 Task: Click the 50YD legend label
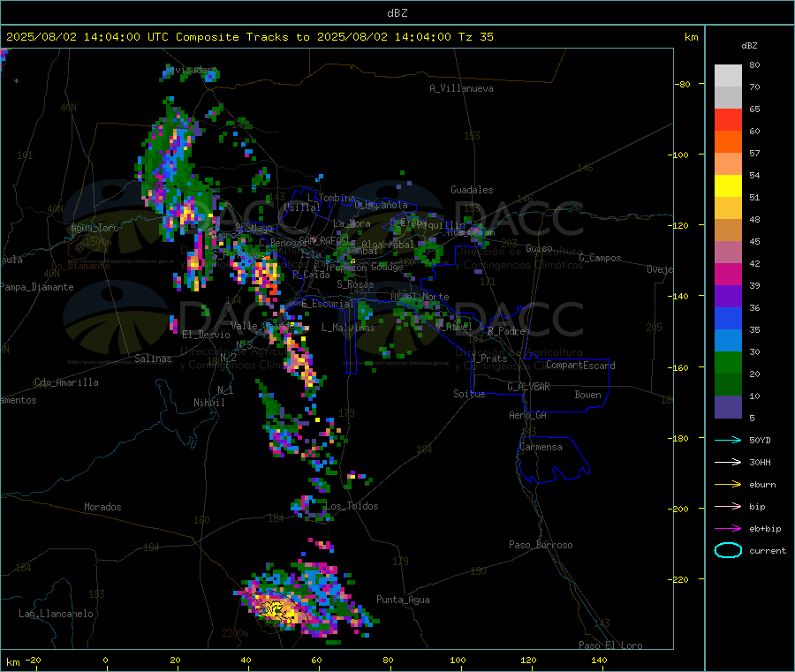click(x=760, y=440)
